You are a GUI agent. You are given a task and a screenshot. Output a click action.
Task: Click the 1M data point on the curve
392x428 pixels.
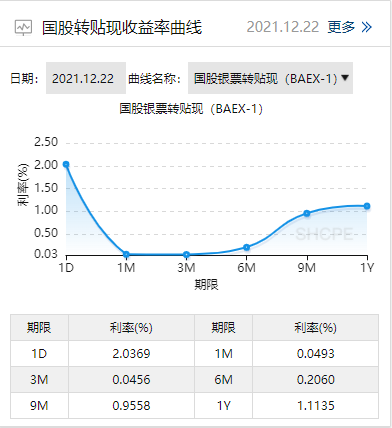[x=126, y=254]
